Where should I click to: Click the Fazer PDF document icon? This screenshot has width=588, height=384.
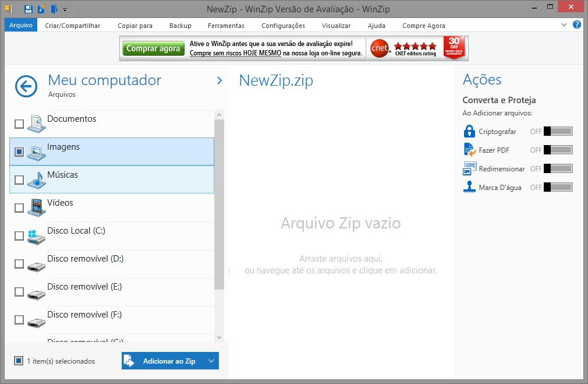pyautogui.click(x=469, y=149)
